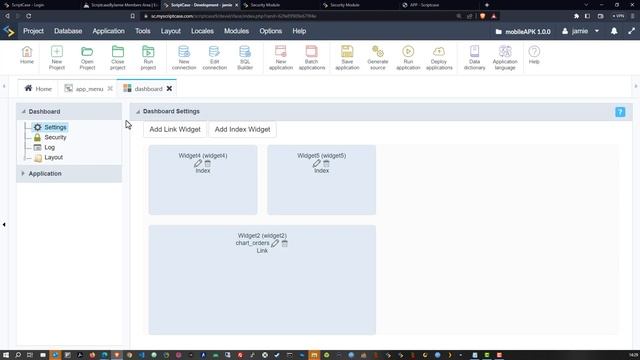This screenshot has width=640, height=360.
Task: Click the blue help question icon
Action: pos(620,112)
